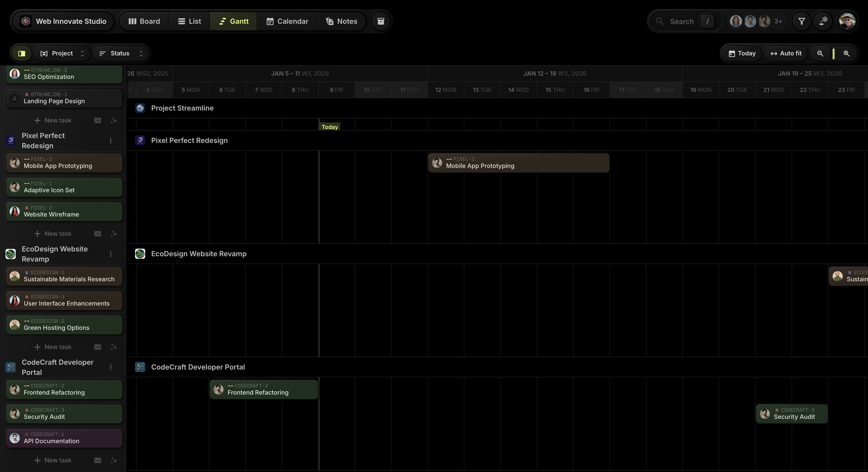Click the card template icon under EcoDesign tasks

coord(98,347)
